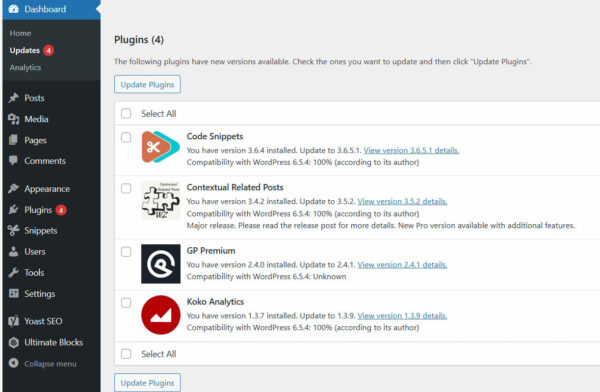Click the Users person icon
This screenshot has height=392, width=600.
click(x=13, y=252)
